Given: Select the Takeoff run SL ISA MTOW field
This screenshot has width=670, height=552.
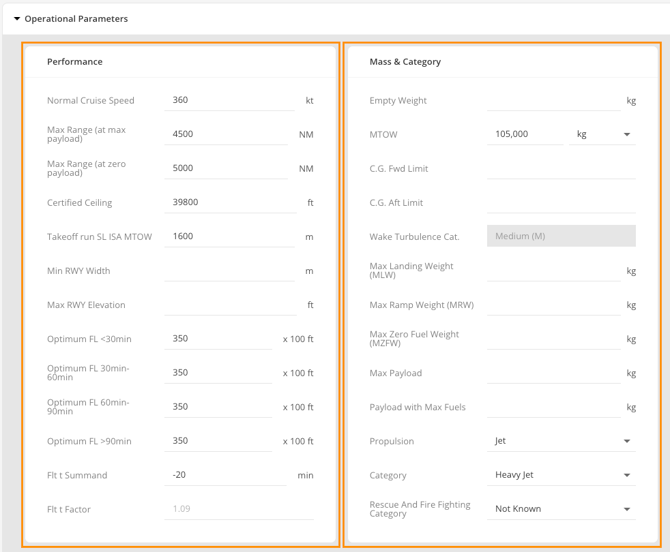Looking at the screenshot, I should (x=230, y=236).
